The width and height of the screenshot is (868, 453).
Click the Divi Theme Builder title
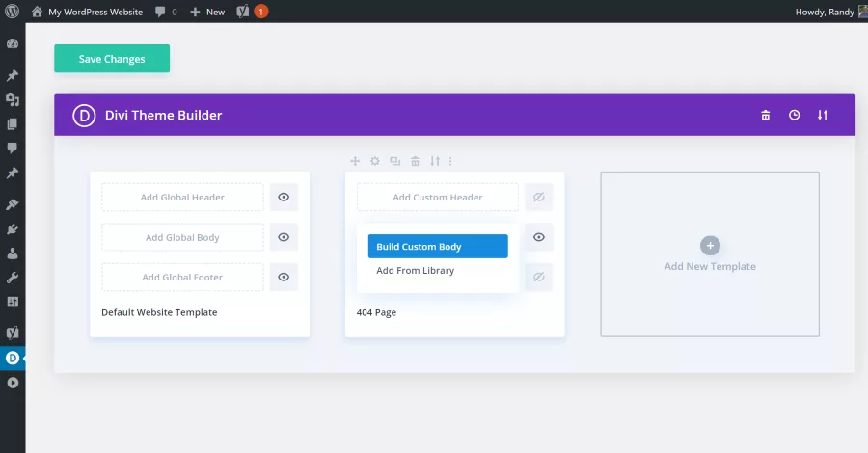163,115
